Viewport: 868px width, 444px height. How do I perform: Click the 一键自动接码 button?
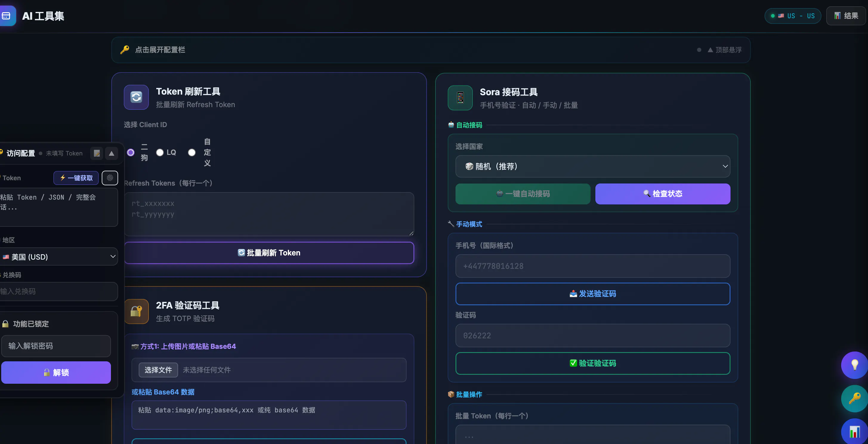(523, 194)
